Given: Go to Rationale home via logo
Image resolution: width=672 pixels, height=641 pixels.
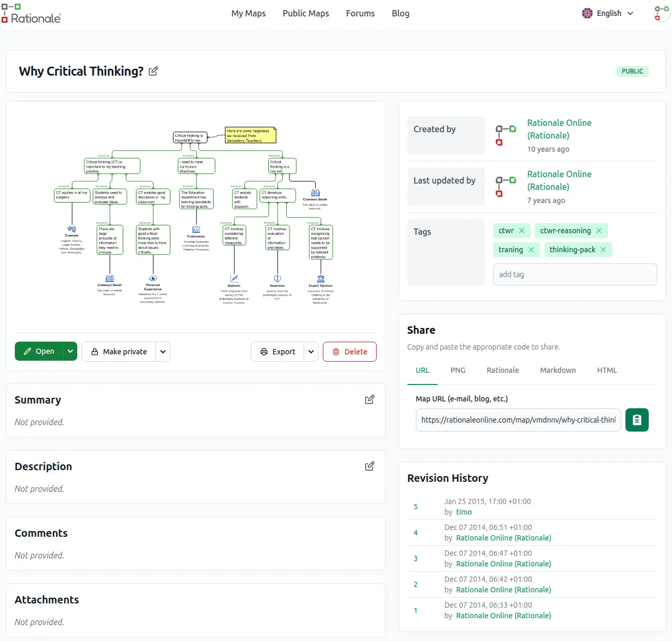Looking at the screenshot, I should (31, 14).
